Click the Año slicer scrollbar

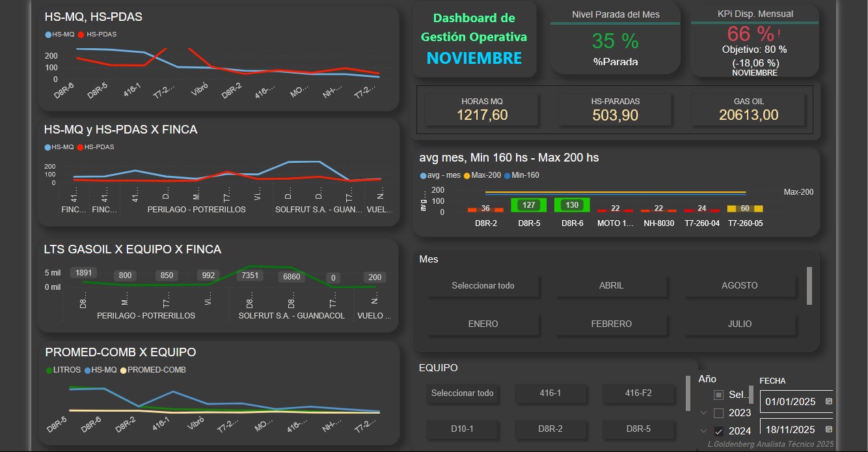click(751, 395)
